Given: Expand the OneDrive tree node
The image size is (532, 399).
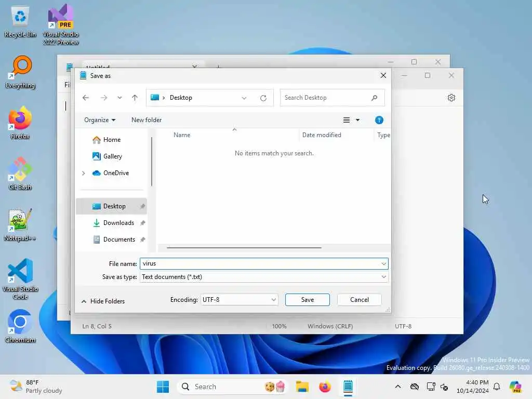Looking at the screenshot, I should click(84, 173).
